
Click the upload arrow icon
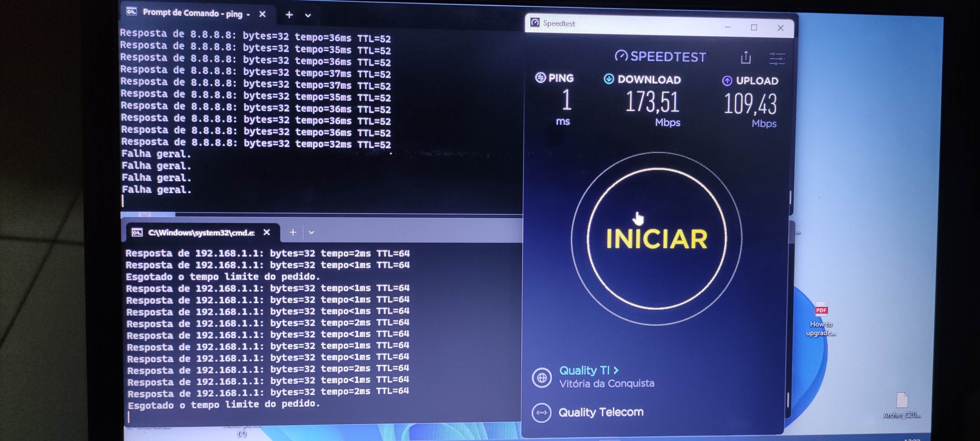pyautogui.click(x=727, y=81)
